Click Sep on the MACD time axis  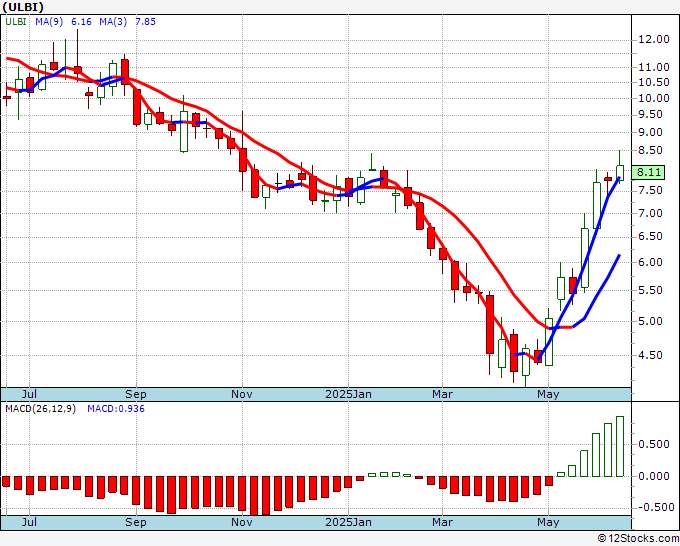pos(136,522)
